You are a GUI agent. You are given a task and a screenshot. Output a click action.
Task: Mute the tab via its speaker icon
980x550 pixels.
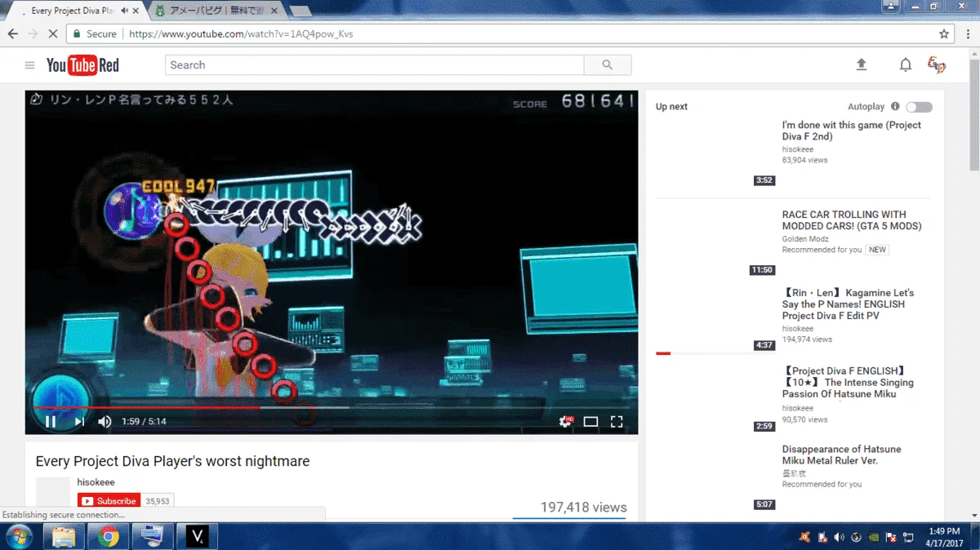(124, 11)
